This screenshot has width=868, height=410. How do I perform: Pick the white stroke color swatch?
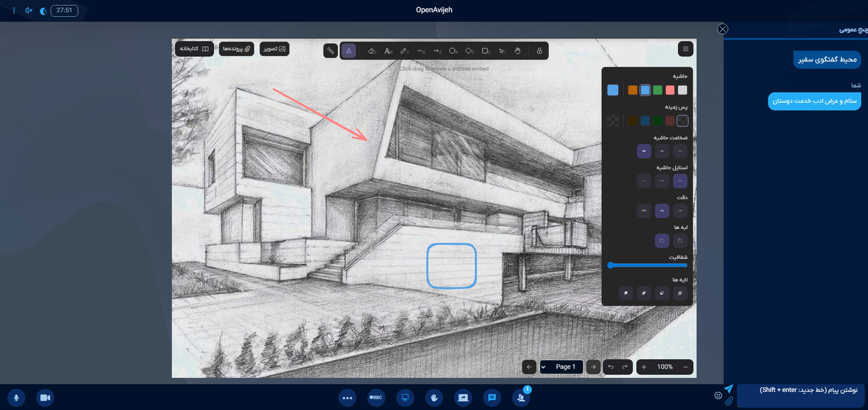coord(683,90)
